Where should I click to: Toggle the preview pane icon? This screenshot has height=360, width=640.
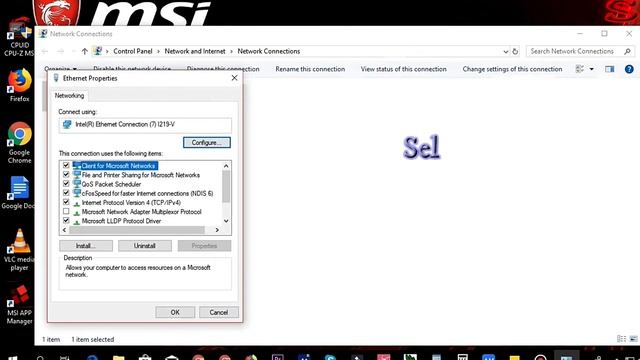609,69
